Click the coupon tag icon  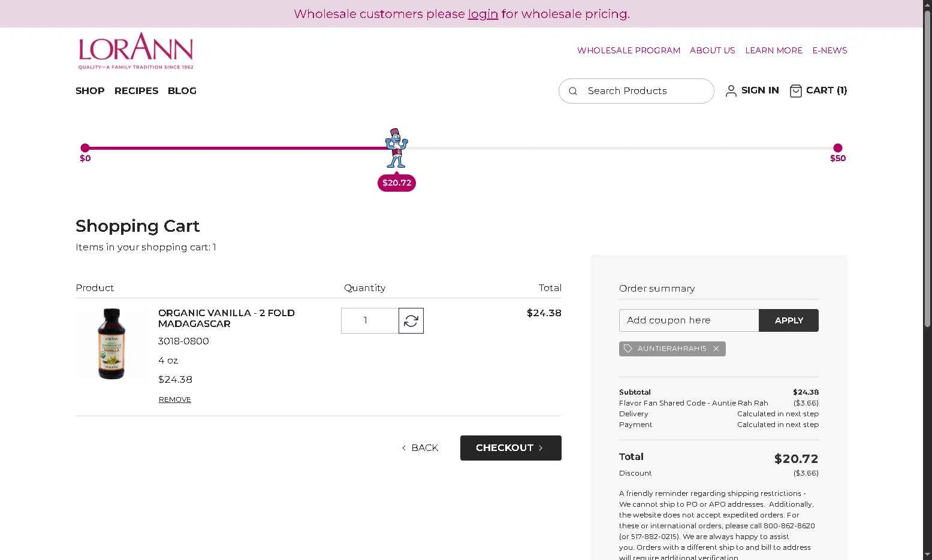click(628, 349)
